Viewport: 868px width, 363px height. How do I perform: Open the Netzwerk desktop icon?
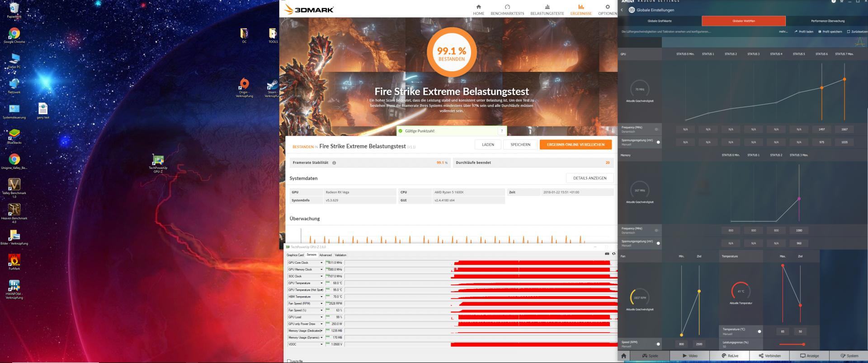(x=14, y=86)
